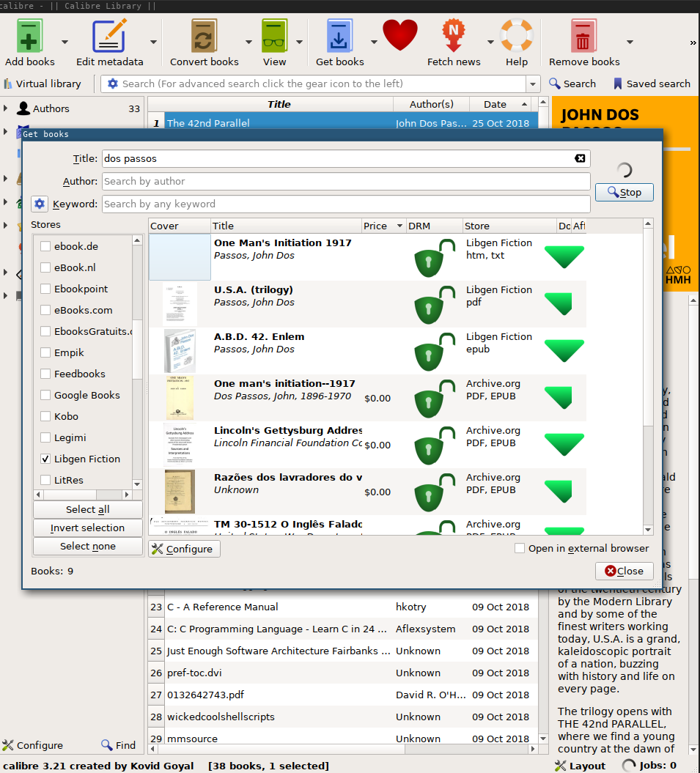Focus the Author search field
The image size is (700, 773).
pos(346,181)
